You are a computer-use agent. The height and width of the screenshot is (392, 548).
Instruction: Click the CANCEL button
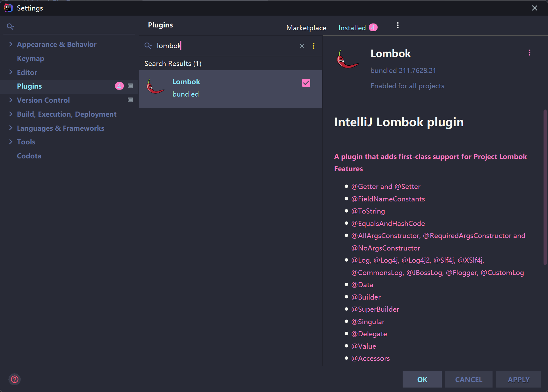[469, 379]
